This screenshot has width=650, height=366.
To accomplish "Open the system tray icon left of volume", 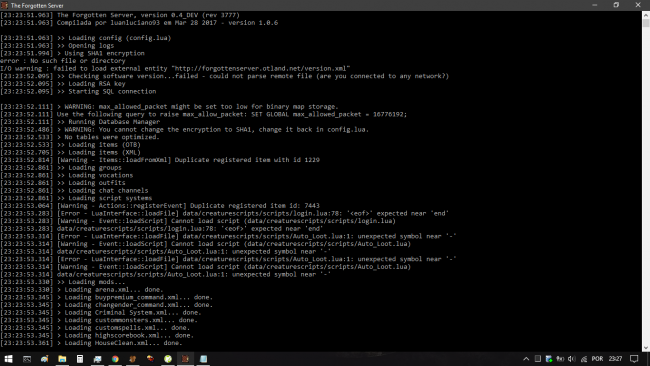I will pyautogui.click(x=560, y=359).
